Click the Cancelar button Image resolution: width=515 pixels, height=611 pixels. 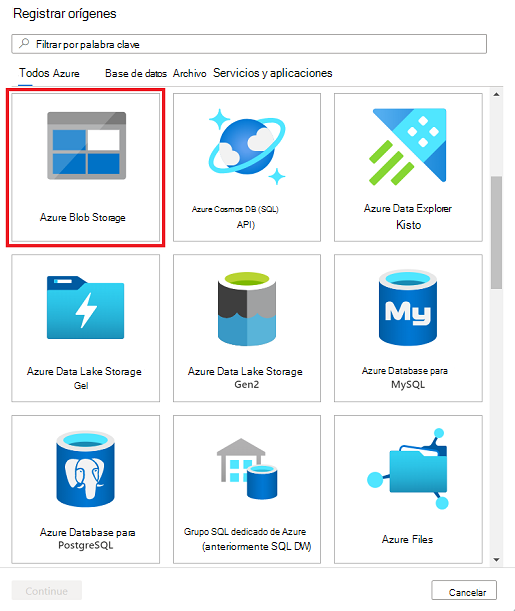464,590
